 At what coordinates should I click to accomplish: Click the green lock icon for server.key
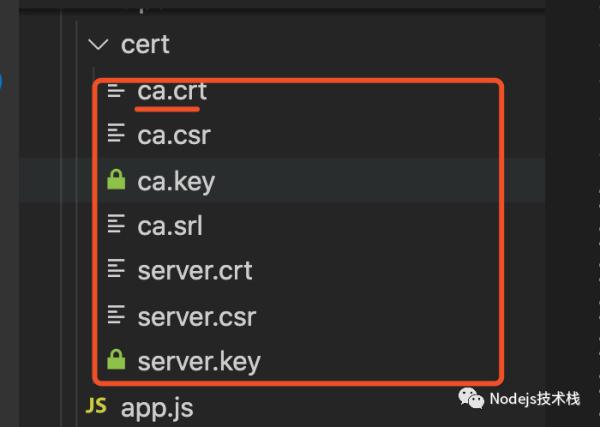click(x=116, y=361)
